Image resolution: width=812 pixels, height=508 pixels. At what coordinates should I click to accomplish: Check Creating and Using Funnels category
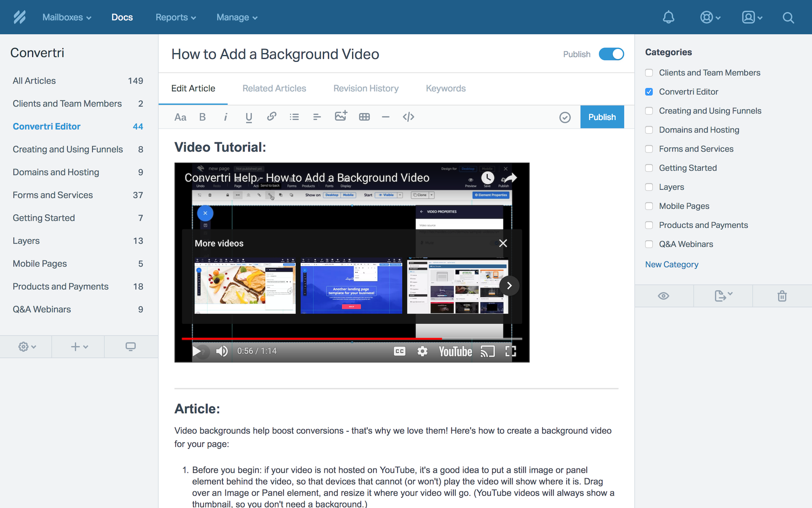coord(649,111)
